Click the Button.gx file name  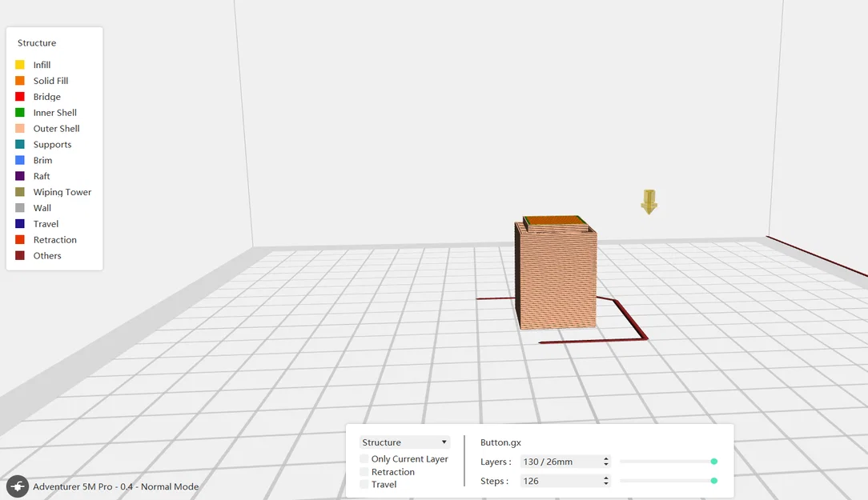(501, 442)
